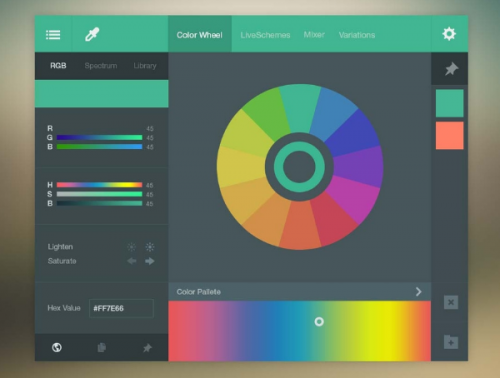The height and width of the screenshot is (378, 500).
Task: Decrease lightness with dimmer sun icon
Action: [x=132, y=247]
